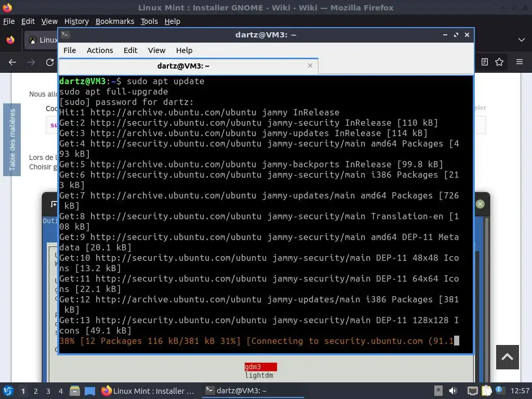Viewport: 532px width, 399px height.
Task: Open Firefox Tools menu
Action: click(149, 21)
